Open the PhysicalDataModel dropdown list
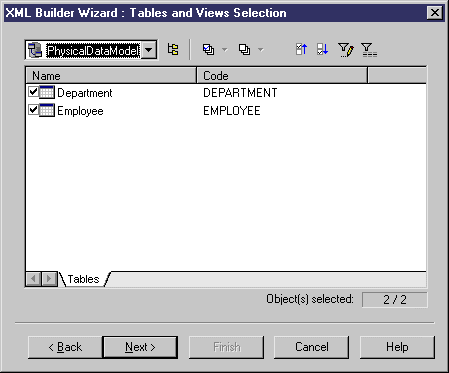449x373 pixels. pyautogui.click(x=149, y=50)
